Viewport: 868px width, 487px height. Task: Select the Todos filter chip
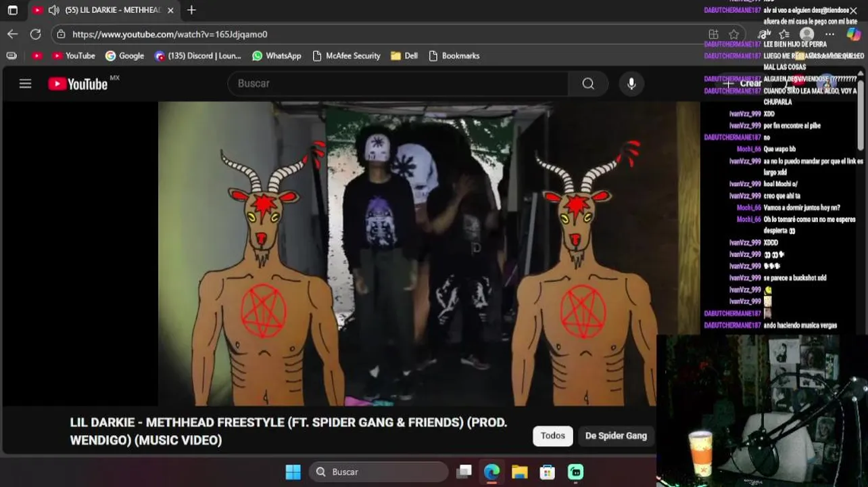click(553, 436)
